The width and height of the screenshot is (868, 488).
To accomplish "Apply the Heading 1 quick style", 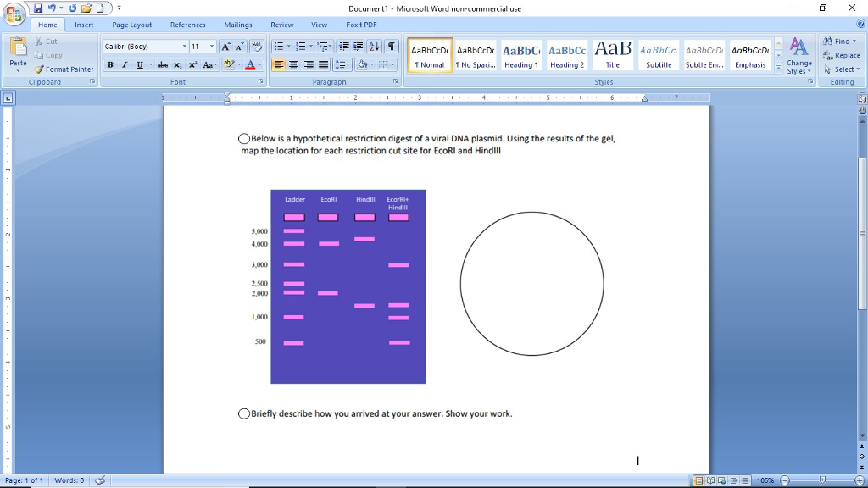I will 520,53.
